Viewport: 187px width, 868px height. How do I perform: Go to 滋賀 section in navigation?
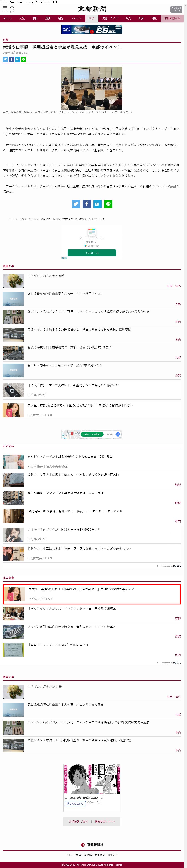(x=48, y=18)
